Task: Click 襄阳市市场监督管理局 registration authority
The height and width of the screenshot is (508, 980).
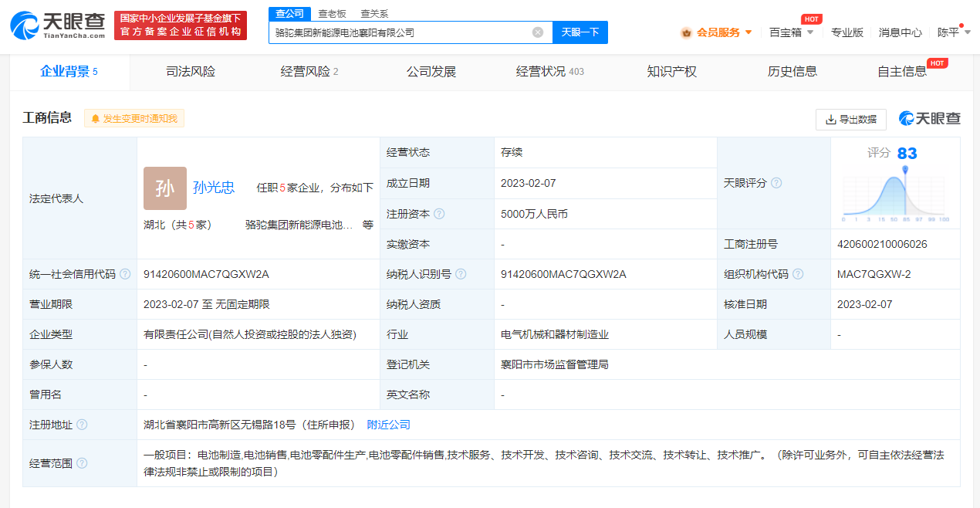Action: 554,364
